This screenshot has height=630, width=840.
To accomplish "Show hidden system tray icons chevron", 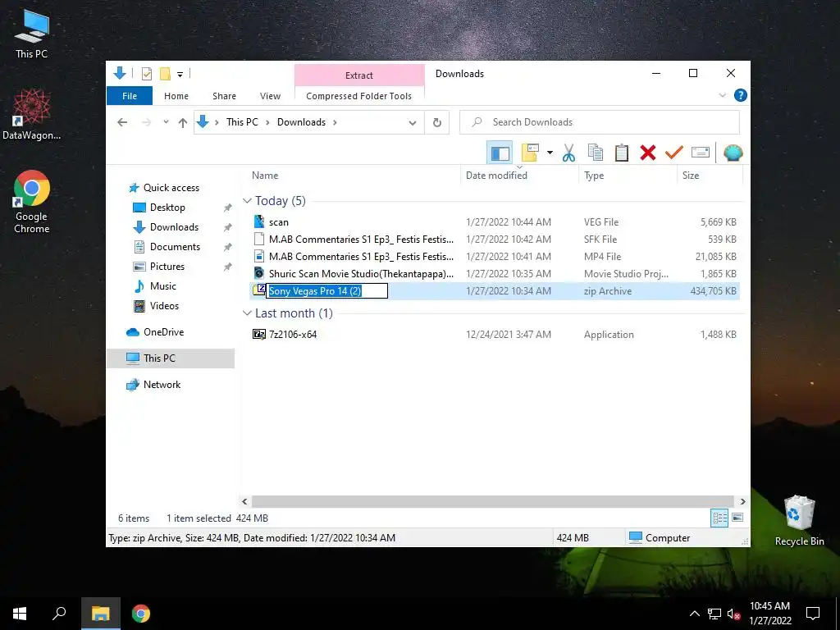I will (x=694, y=614).
